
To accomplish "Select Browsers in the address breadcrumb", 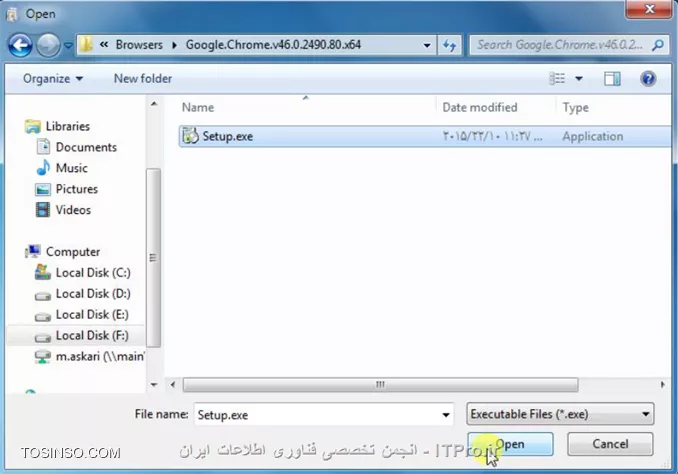I will pos(139,45).
